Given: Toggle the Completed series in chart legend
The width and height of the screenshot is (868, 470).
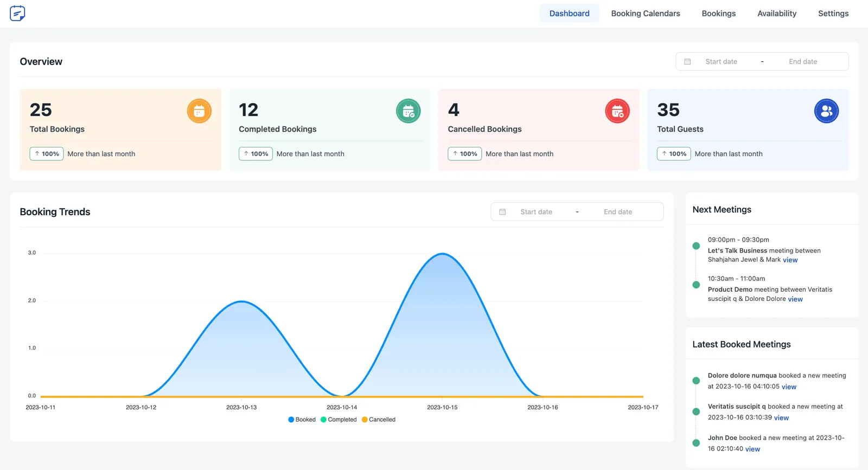Looking at the screenshot, I should pyautogui.click(x=339, y=420).
